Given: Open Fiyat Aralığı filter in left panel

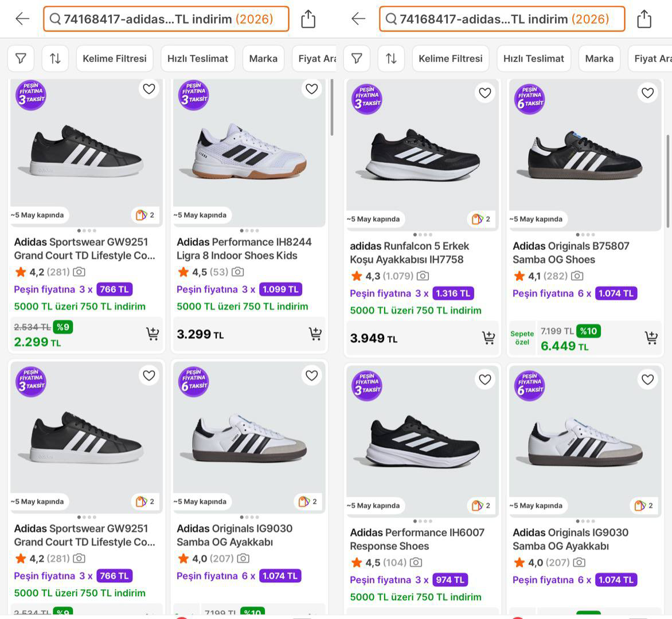Looking at the screenshot, I should [317, 58].
